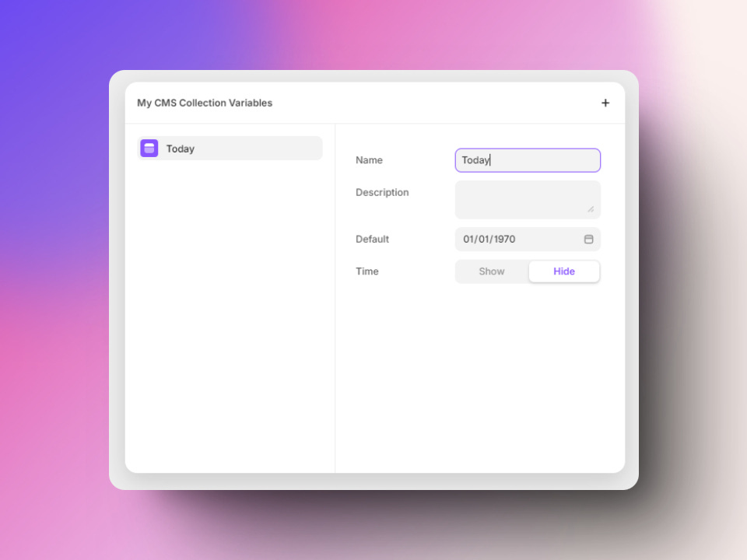
Task: Switch Time option to Show
Action: (x=492, y=271)
